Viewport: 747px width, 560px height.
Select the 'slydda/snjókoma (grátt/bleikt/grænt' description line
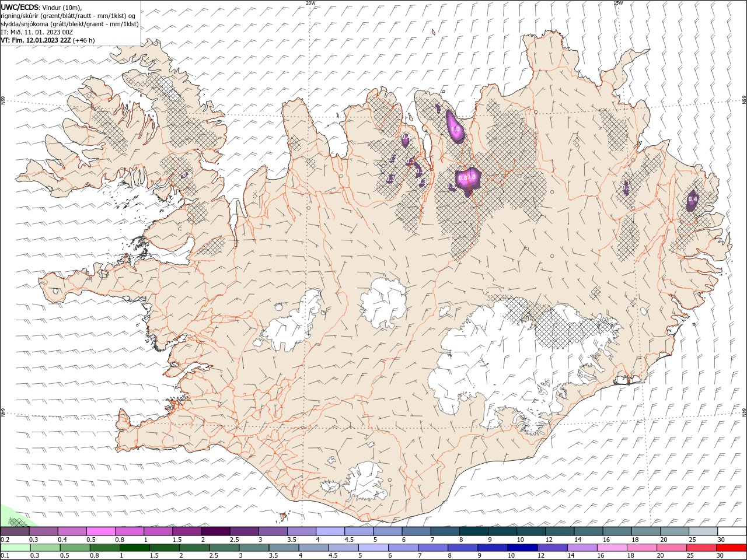69,24
